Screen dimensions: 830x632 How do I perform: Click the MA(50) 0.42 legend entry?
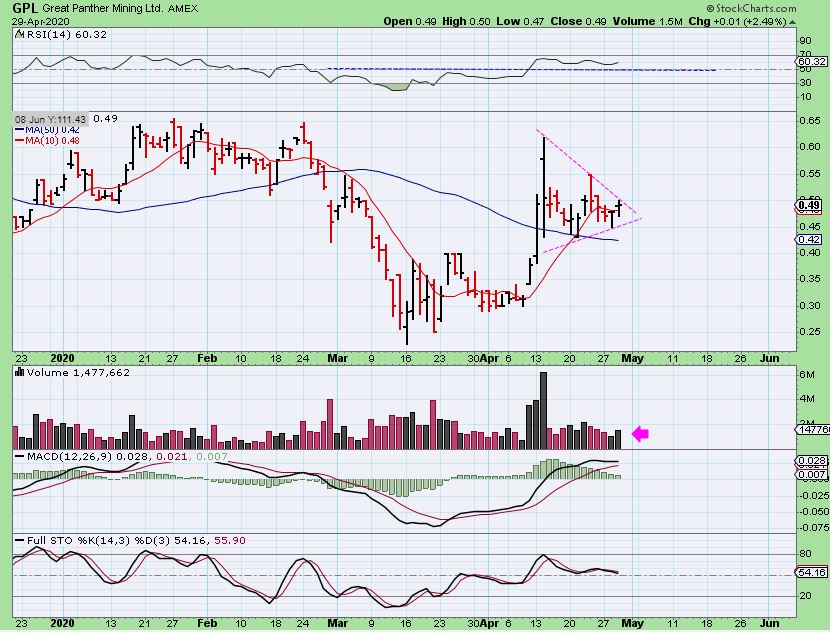[47, 130]
